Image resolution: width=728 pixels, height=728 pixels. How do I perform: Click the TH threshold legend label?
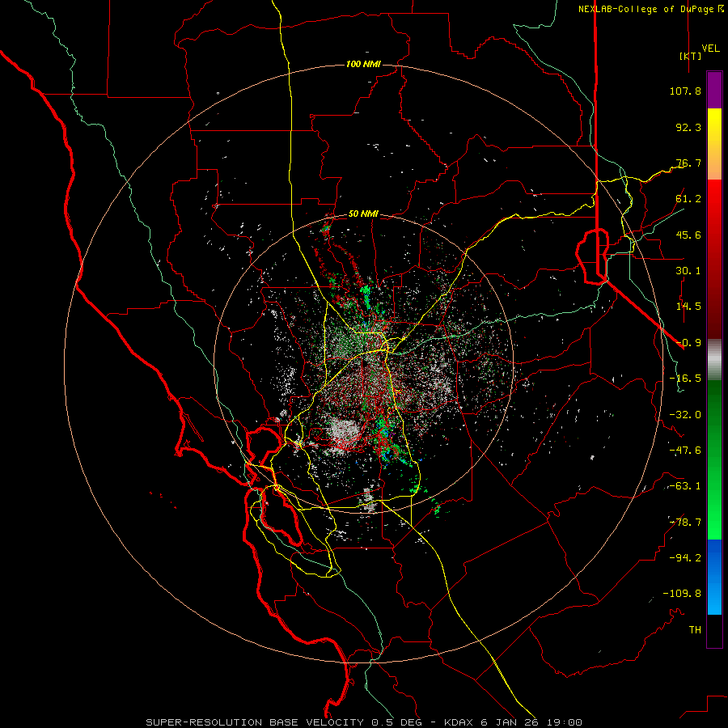point(695,630)
